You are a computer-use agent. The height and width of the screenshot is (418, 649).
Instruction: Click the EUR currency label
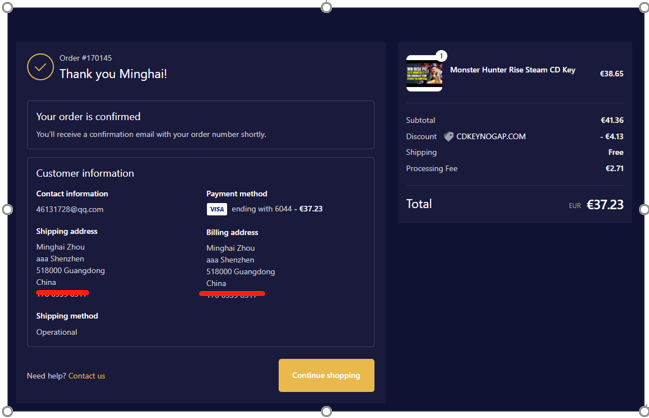pyautogui.click(x=574, y=206)
